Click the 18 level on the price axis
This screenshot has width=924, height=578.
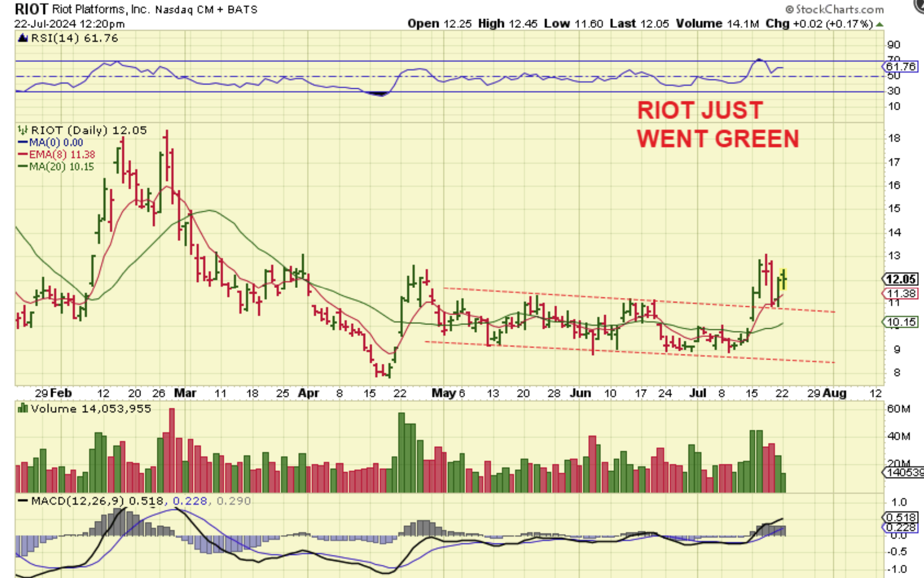point(894,139)
